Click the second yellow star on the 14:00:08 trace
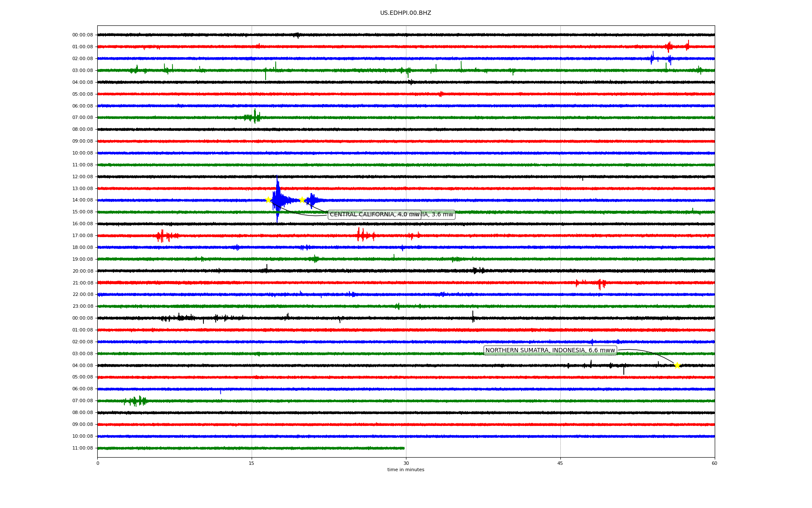This screenshot has width=812, height=508. tap(302, 200)
